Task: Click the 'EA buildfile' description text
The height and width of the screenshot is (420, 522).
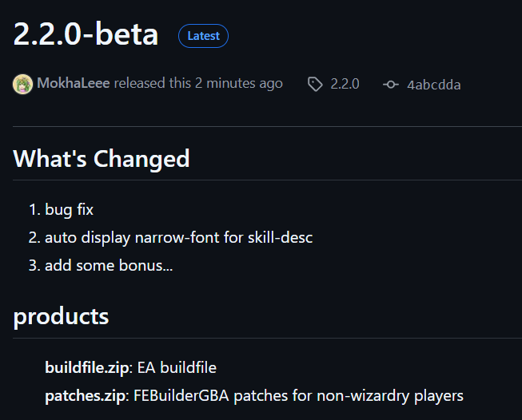Action: 177,368
